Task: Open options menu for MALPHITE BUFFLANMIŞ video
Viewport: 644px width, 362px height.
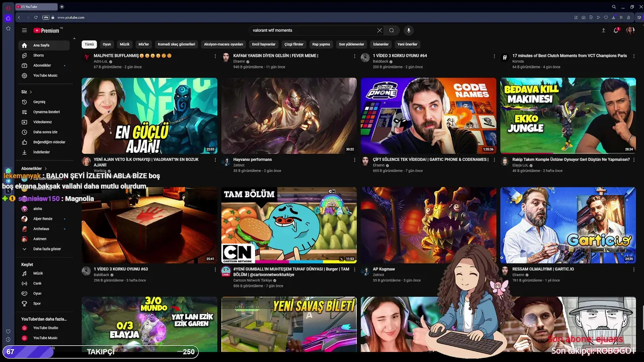Action: [x=215, y=56]
